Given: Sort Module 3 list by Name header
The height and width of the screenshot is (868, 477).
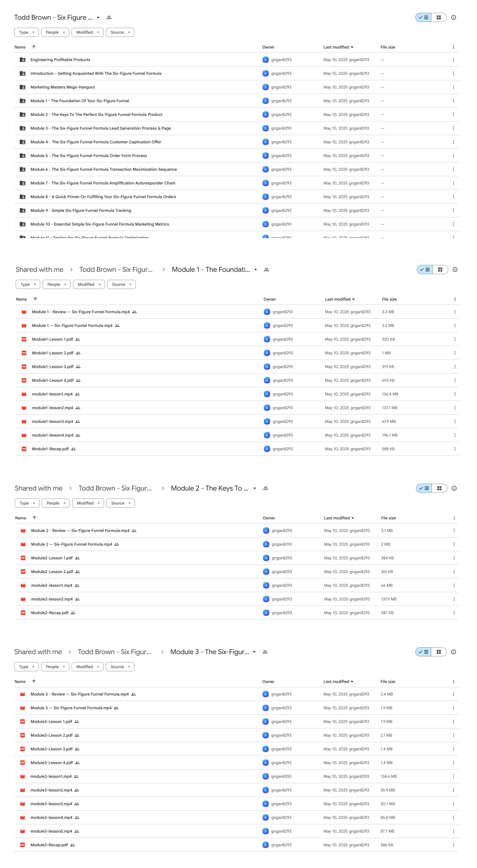Looking at the screenshot, I should point(20,682).
